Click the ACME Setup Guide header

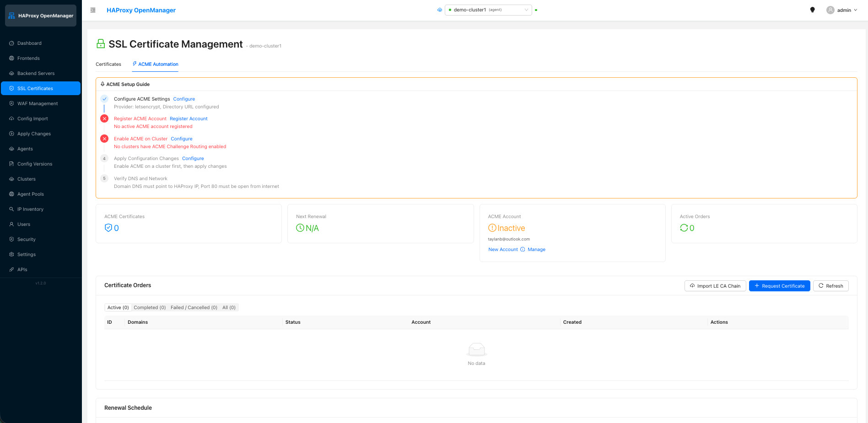tap(128, 84)
